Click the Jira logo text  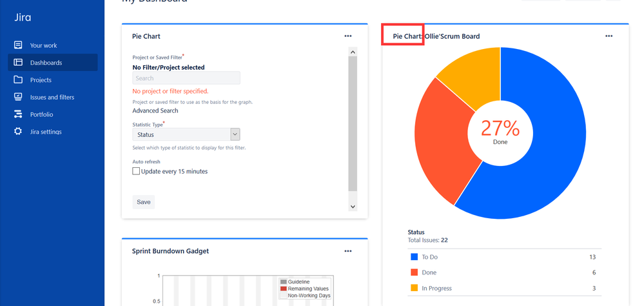[23, 17]
